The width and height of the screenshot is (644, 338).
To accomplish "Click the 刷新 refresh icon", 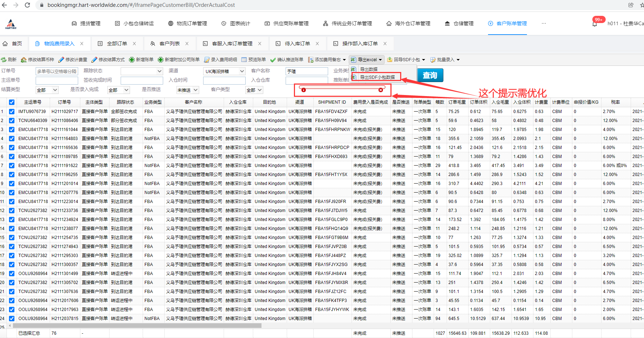I will click(4, 60).
